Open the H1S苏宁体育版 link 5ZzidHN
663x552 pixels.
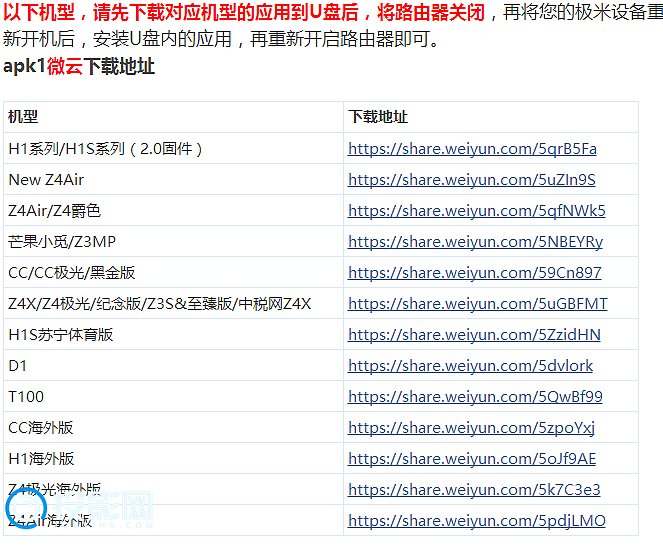pyautogui.click(x=474, y=335)
